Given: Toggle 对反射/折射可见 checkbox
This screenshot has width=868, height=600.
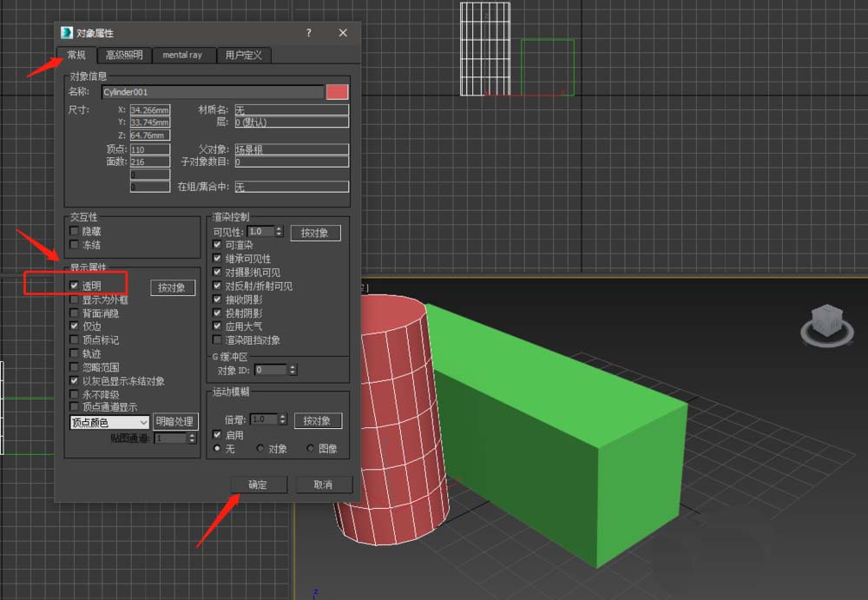Looking at the screenshot, I should tap(217, 286).
